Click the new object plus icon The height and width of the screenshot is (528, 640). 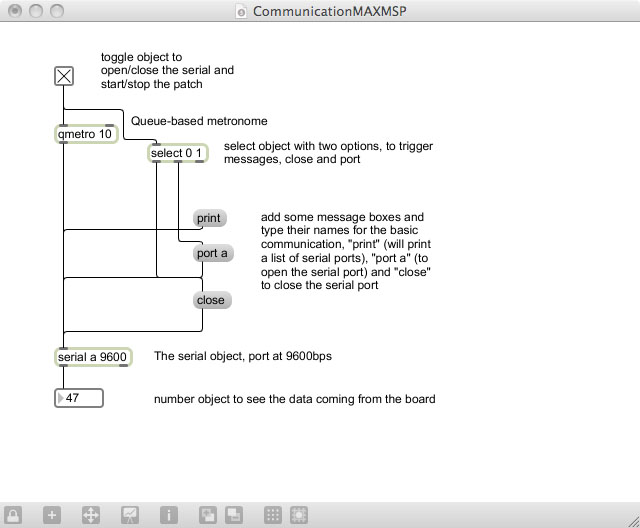click(x=52, y=515)
